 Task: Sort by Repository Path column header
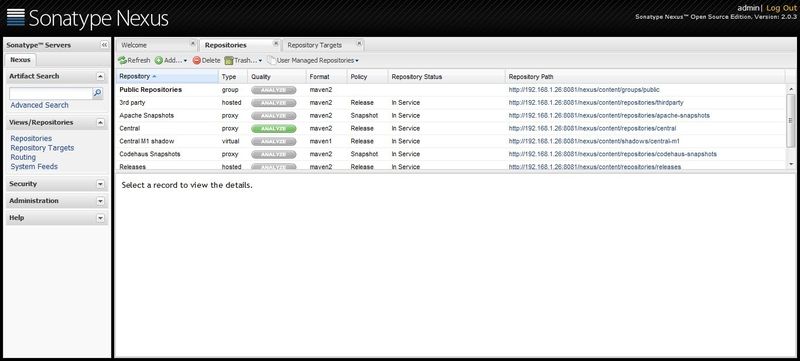(x=645, y=76)
